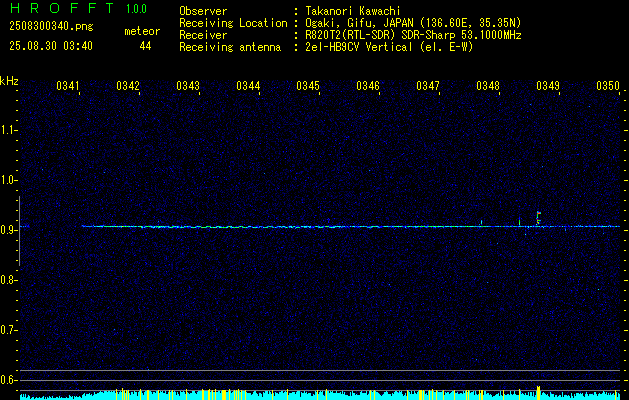Click the 0343 time marker

pos(188,85)
